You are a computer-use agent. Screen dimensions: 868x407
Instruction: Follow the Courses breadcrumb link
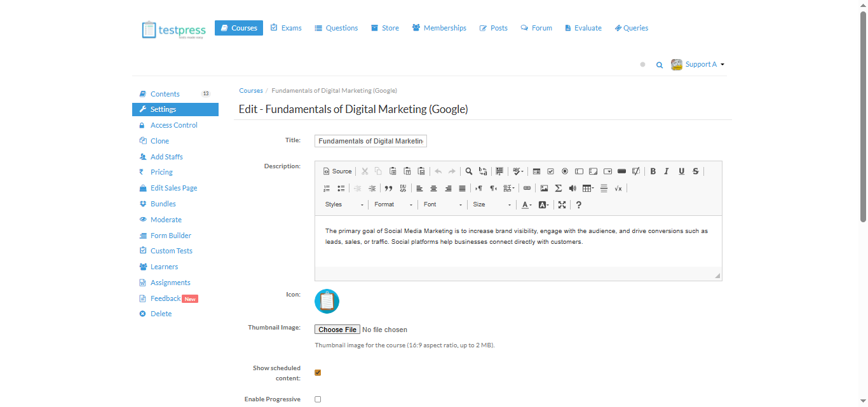pos(251,91)
